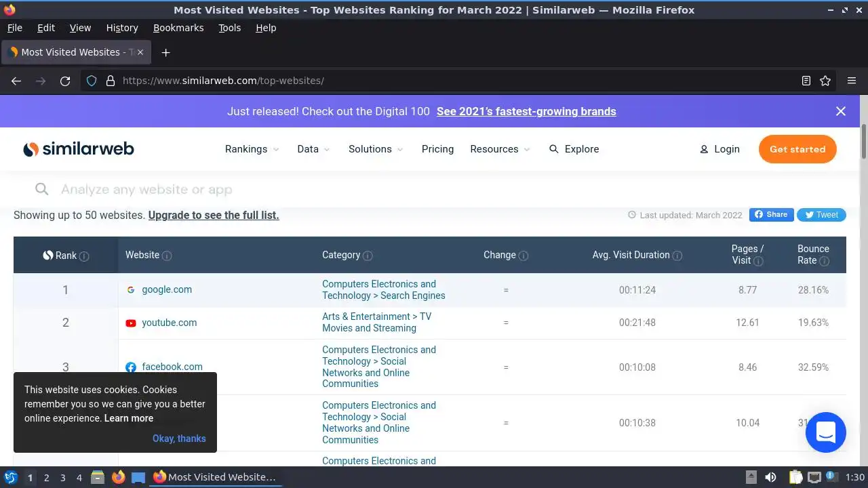Viewport: 868px width, 488px height.
Task: Click Upgrade to see the full list
Action: pyautogui.click(x=214, y=215)
